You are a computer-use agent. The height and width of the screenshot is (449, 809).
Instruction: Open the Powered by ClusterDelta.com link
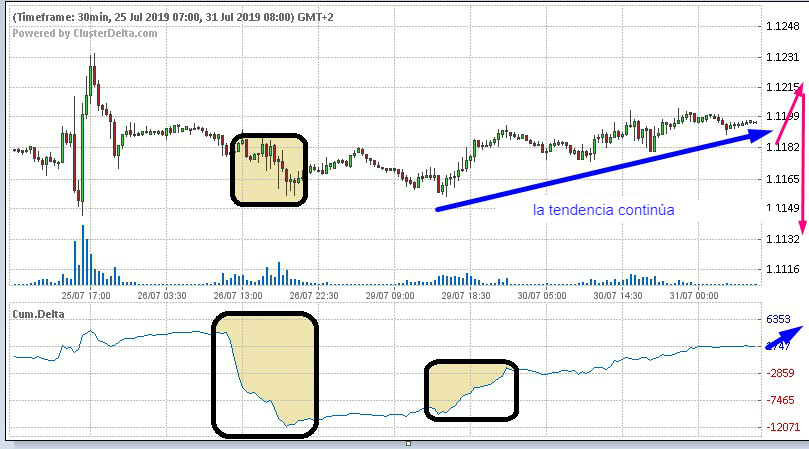click(x=85, y=33)
